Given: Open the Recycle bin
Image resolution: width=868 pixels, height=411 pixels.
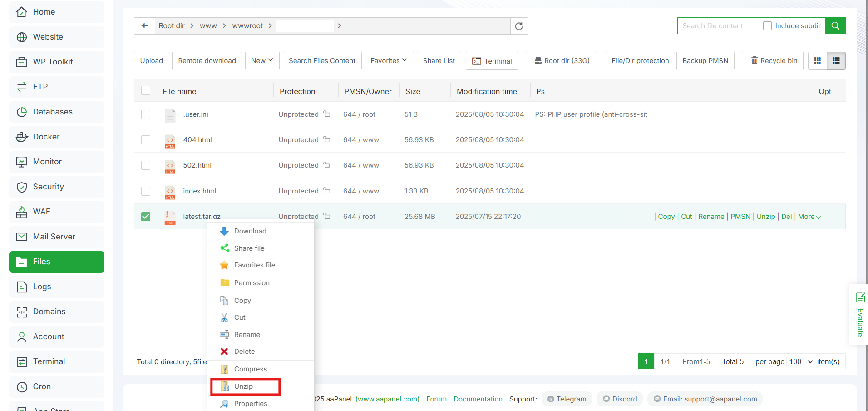Looking at the screenshot, I should (x=772, y=60).
